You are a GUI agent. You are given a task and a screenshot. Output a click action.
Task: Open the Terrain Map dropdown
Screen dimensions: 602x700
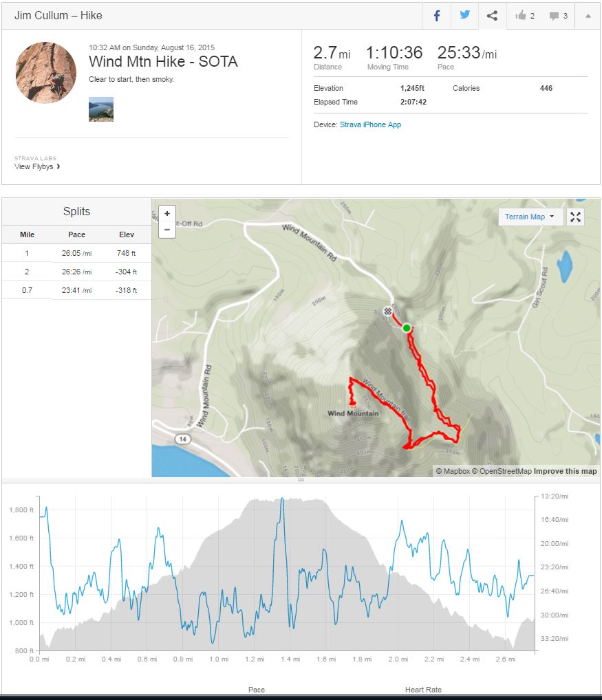[x=530, y=217]
